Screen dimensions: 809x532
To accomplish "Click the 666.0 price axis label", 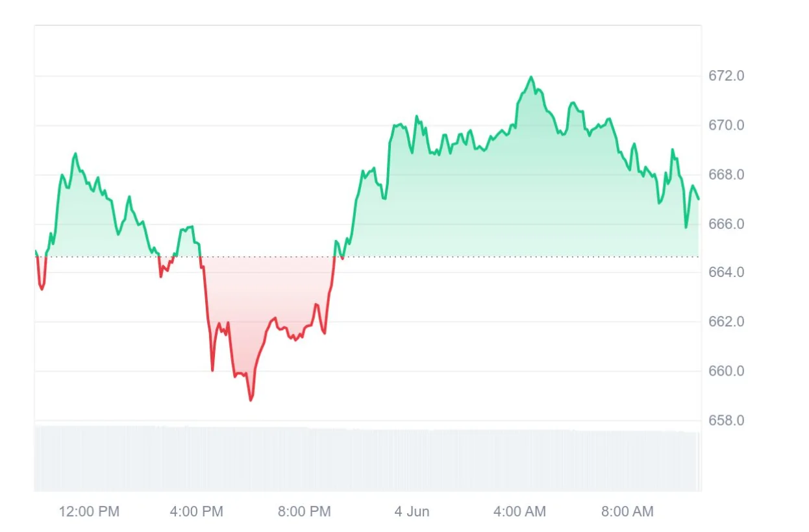I will 726,224.
